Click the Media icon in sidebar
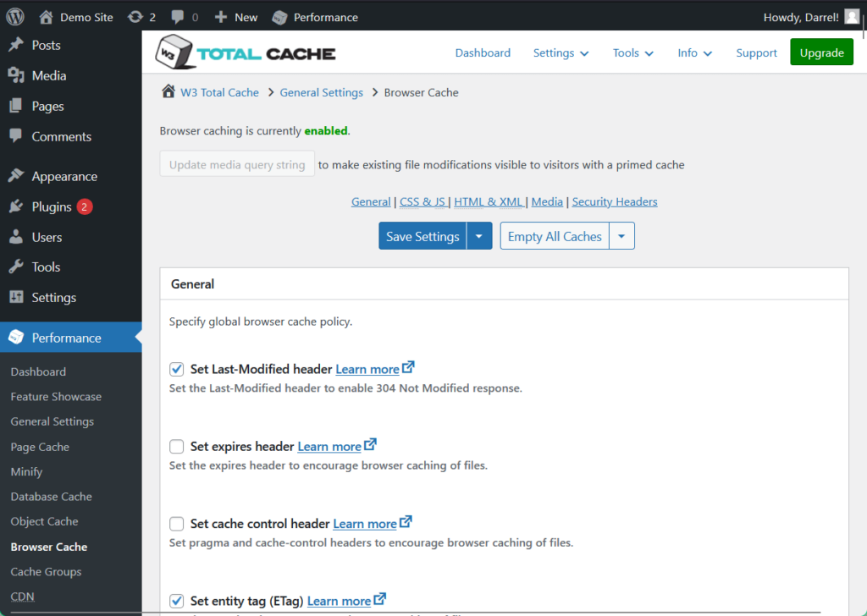Viewport: 867px width, 616px height. (16, 75)
